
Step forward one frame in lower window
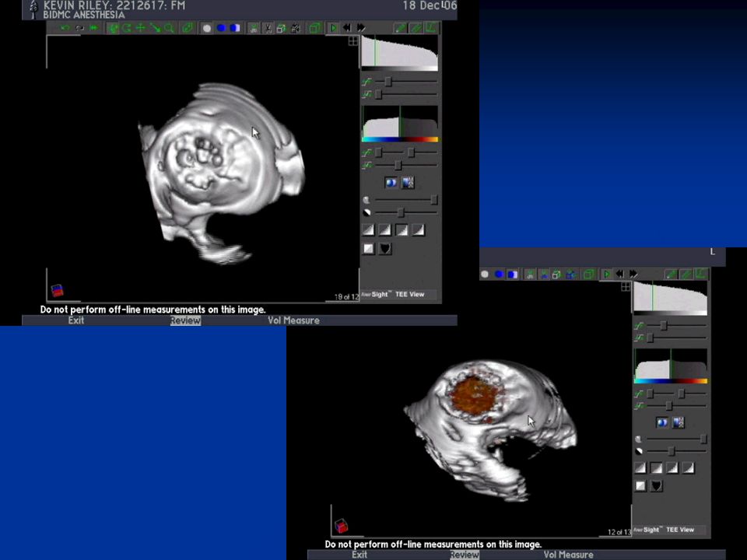(633, 275)
